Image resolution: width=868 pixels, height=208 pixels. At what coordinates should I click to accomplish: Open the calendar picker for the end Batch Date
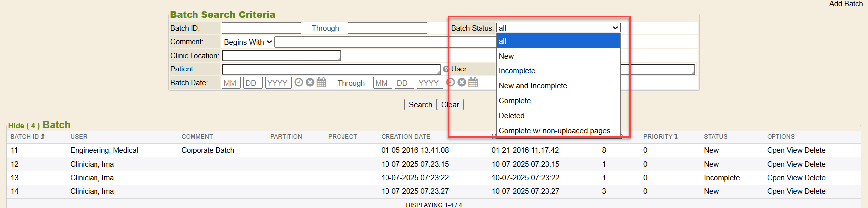tap(473, 82)
